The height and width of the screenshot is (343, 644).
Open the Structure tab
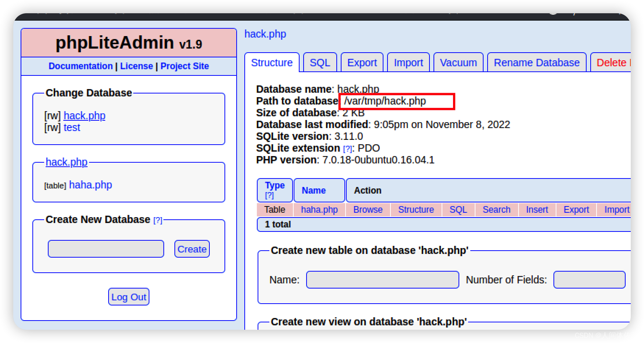coord(272,63)
